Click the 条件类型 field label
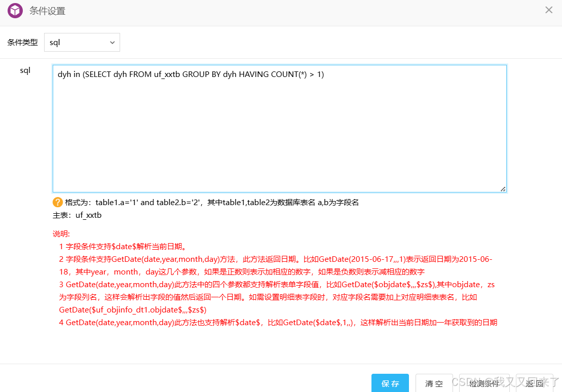The height and width of the screenshot is (392, 562). pos(22,43)
